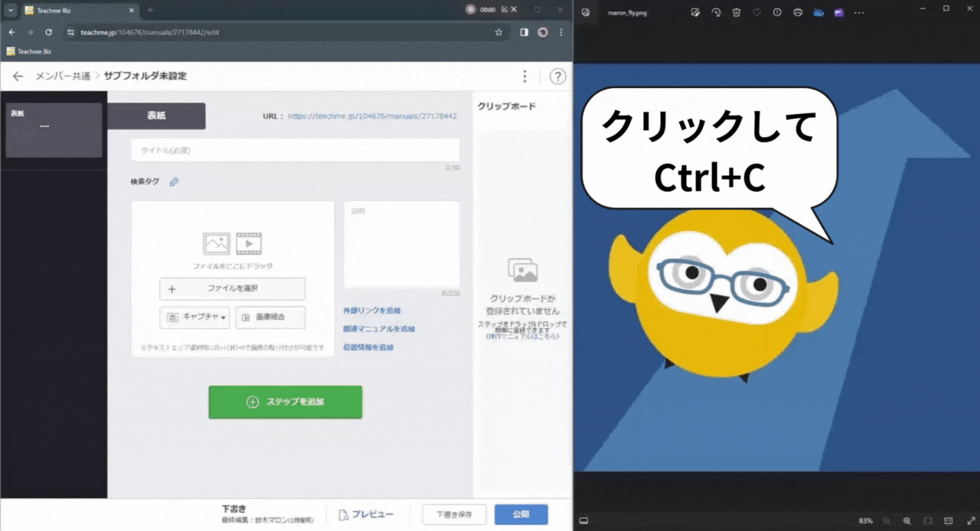
Task: Delete maron_fly.png with the trash icon
Action: 737,12
